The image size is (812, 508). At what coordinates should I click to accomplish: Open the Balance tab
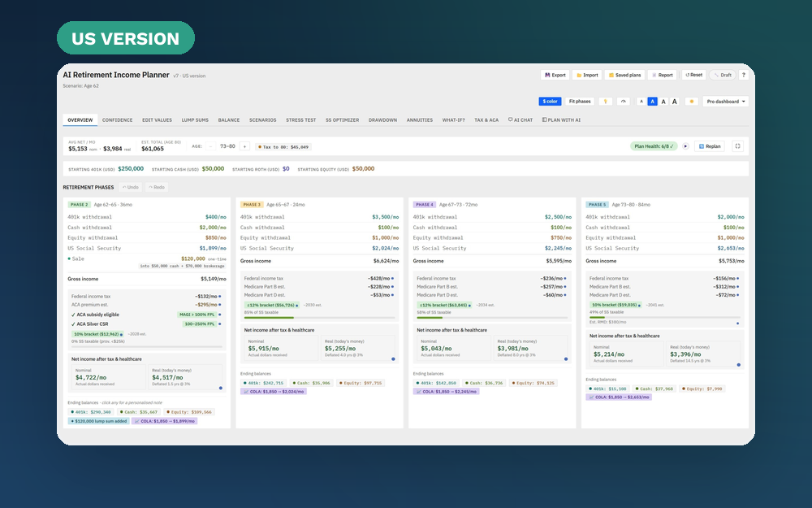coord(229,120)
